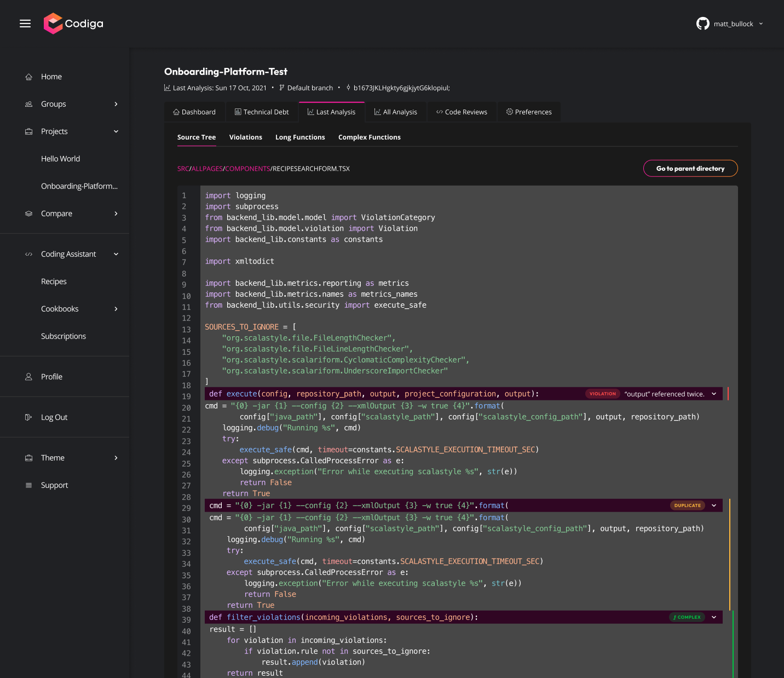Viewport: 784px width, 678px height.
Task: Click the Codiga logo
Action: [x=73, y=24]
